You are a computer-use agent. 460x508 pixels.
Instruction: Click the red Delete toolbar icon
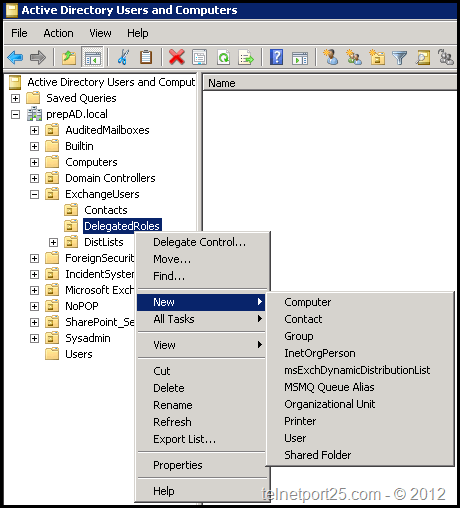click(x=177, y=57)
